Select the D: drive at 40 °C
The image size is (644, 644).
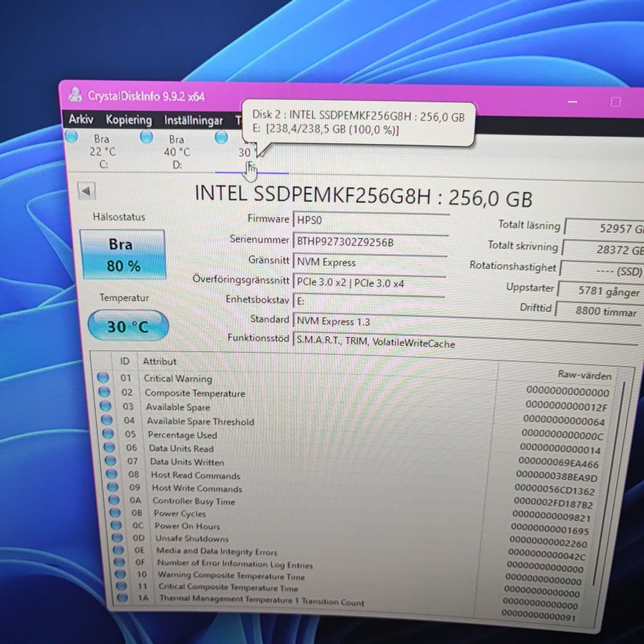click(x=177, y=152)
